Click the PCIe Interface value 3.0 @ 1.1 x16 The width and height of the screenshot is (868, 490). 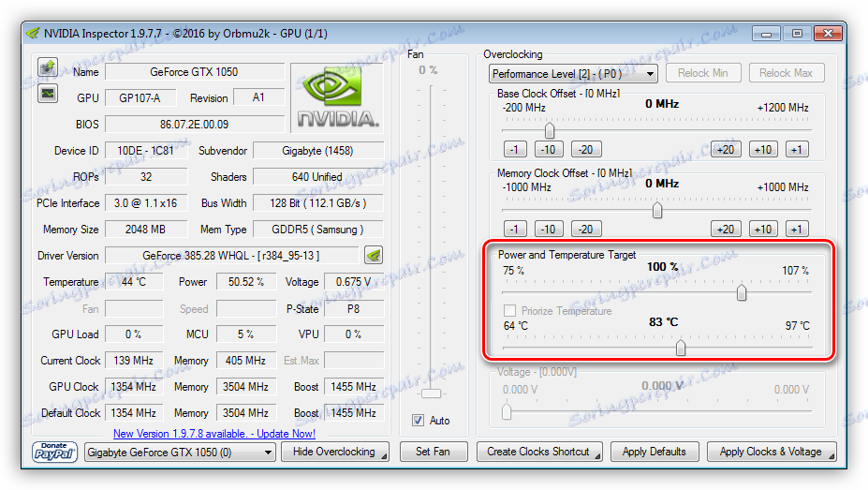[145, 203]
